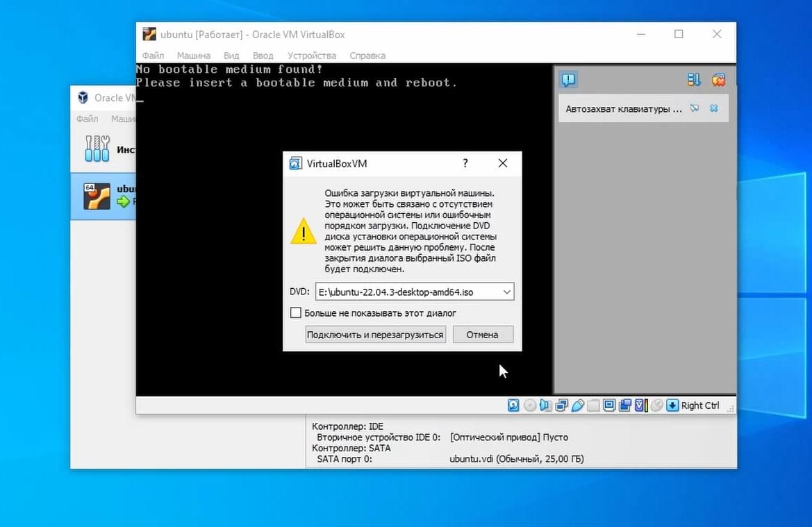Image resolution: width=812 pixels, height=527 pixels.
Task: Open the Файл menu of ubuntu VM window
Action: [154, 56]
